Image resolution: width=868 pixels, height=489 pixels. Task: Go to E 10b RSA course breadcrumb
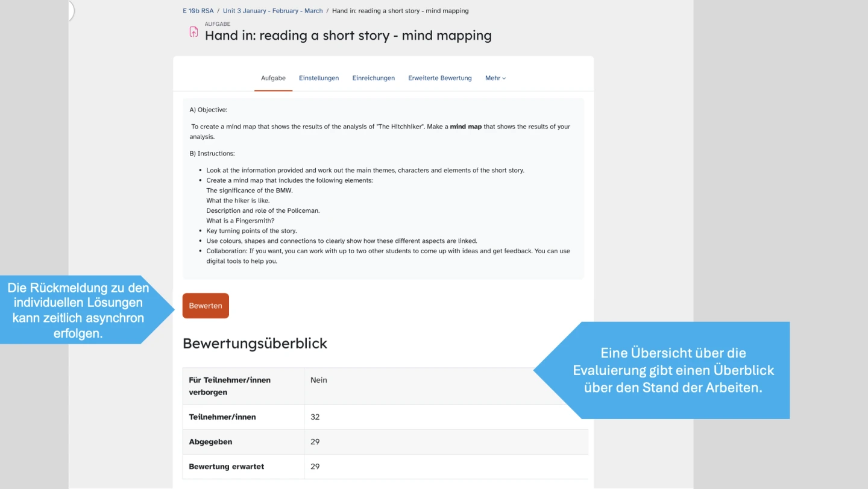pyautogui.click(x=198, y=11)
